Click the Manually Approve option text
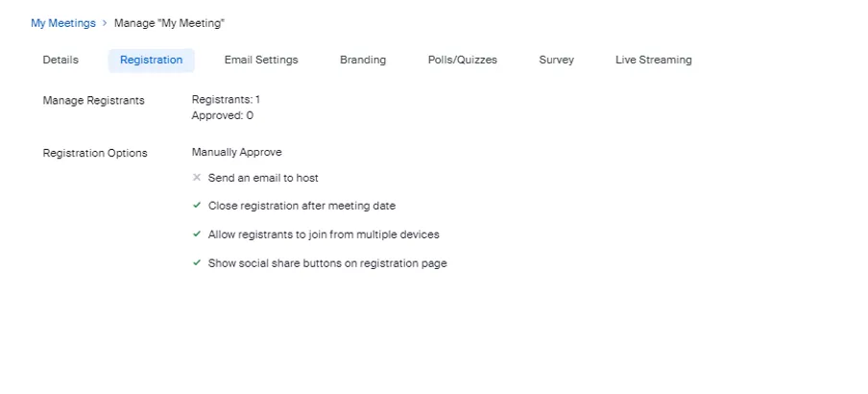 (x=236, y=152)
